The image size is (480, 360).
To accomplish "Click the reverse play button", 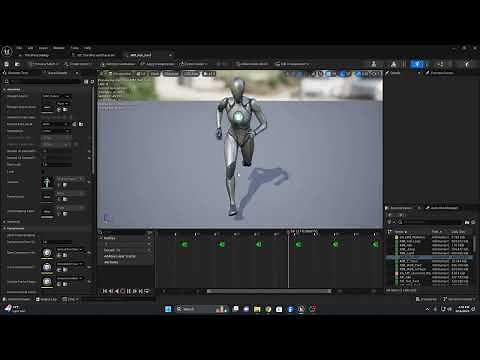I will tap(117, 291).
